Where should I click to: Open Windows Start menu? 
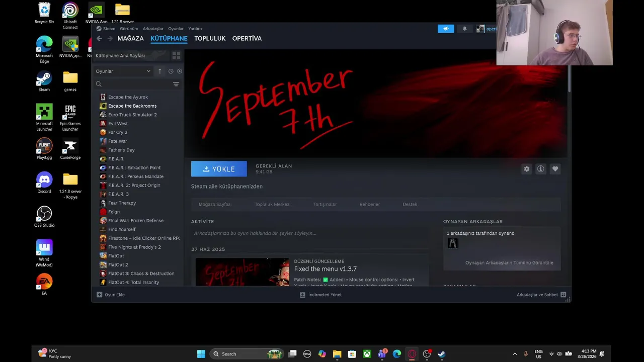click(201, 354)
